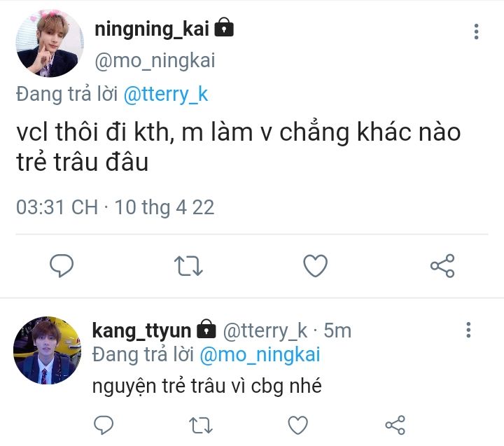Open more options on ningning_kai's tweet
Screen dimensions: 504x446
477,32
